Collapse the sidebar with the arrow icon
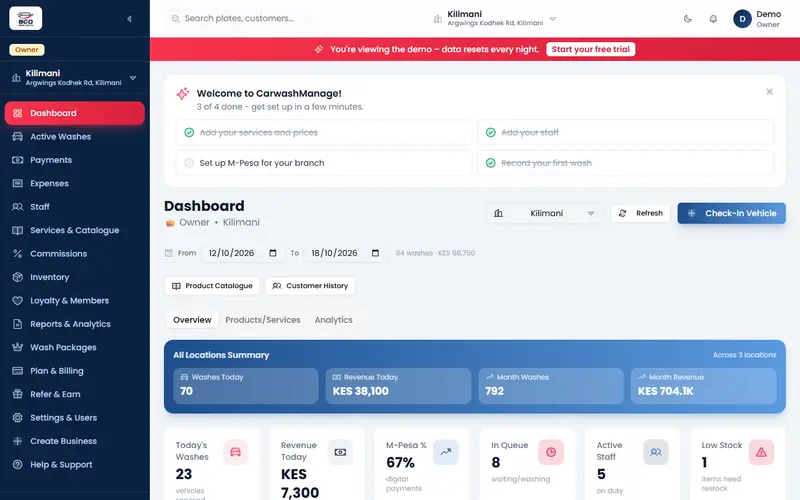The width and height of the screenshot is (800, 500). tap(129, 19)
